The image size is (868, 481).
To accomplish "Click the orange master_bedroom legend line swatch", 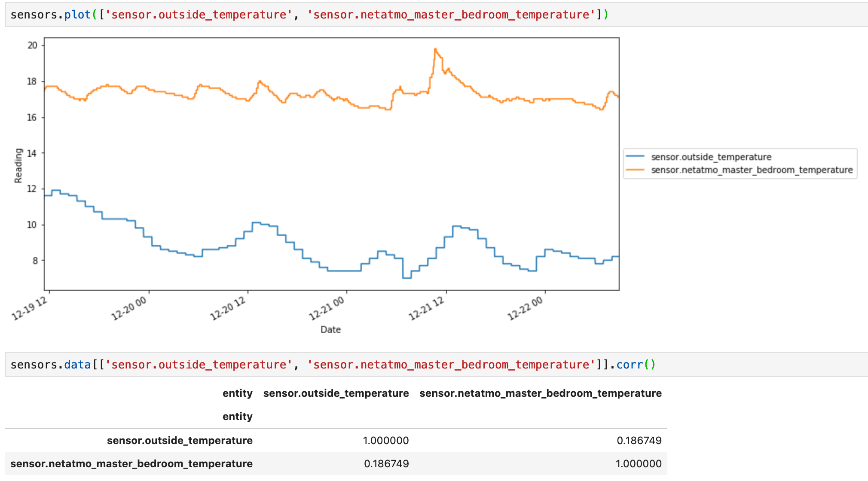I will click(635, 170).
